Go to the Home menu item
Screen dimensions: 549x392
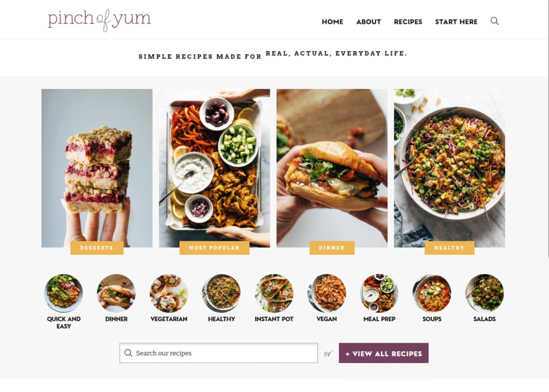tap(332, 22)
